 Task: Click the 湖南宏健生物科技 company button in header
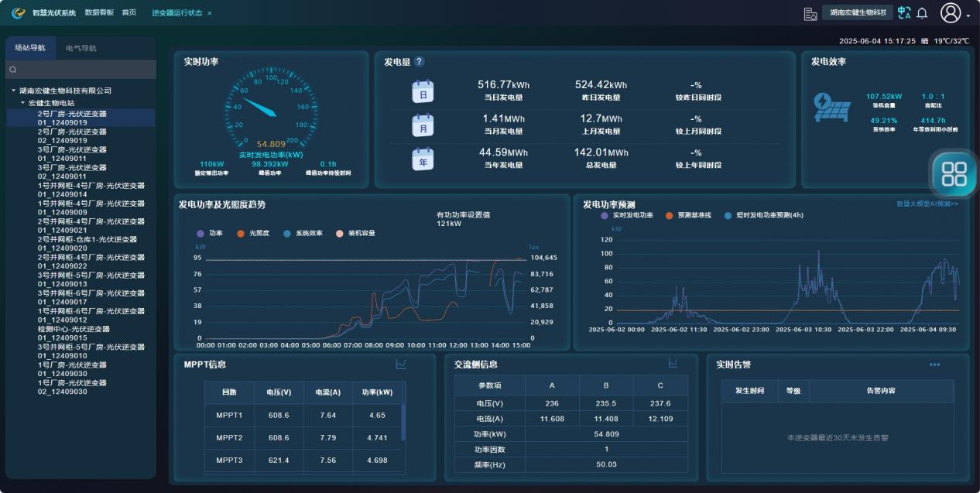(857, 13)
